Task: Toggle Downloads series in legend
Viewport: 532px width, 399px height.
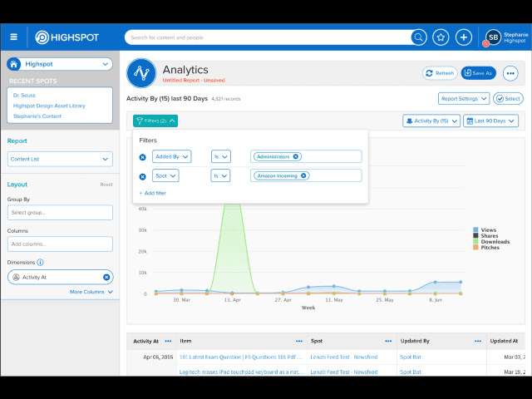Action: point(491,242)
